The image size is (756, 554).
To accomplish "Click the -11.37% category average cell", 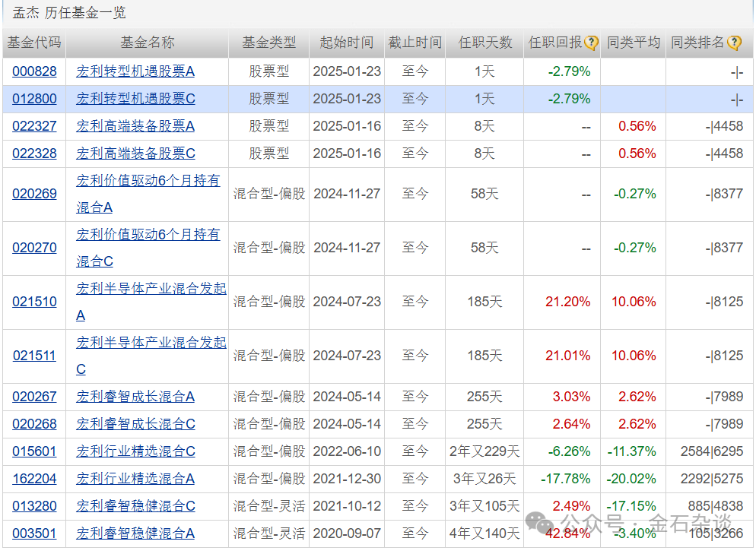I will click(631, 452).
